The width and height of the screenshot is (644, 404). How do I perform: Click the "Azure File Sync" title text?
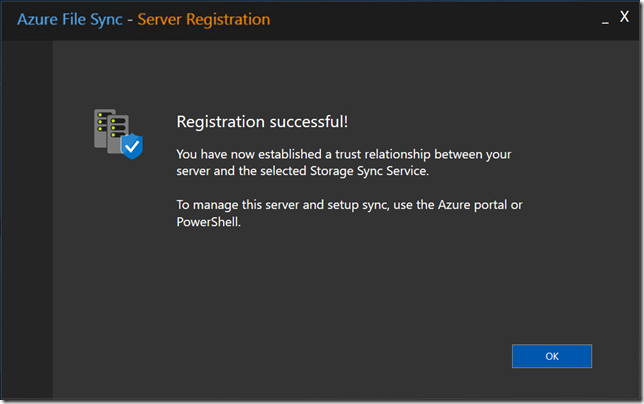coord(70,19)
